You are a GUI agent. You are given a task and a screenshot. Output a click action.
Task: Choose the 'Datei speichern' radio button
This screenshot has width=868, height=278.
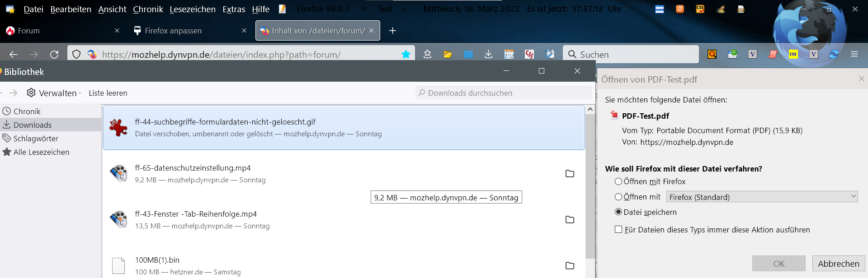pos(618,212)
